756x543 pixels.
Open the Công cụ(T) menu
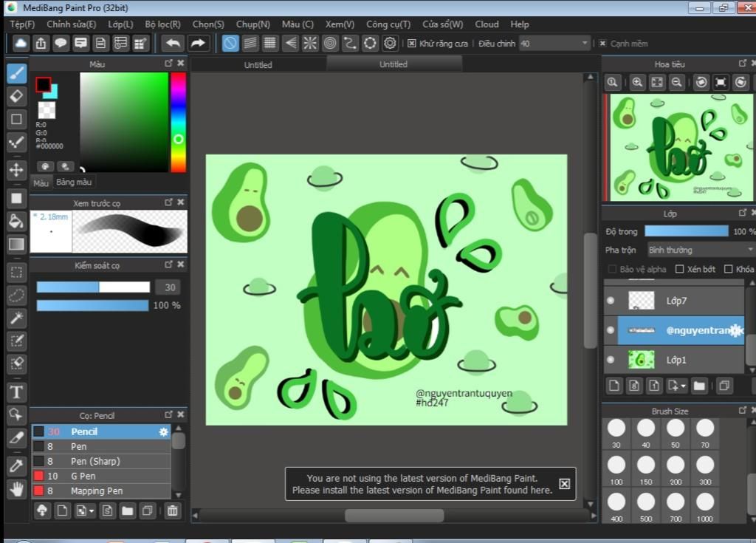pyautogui.click(x=388, y=24)
